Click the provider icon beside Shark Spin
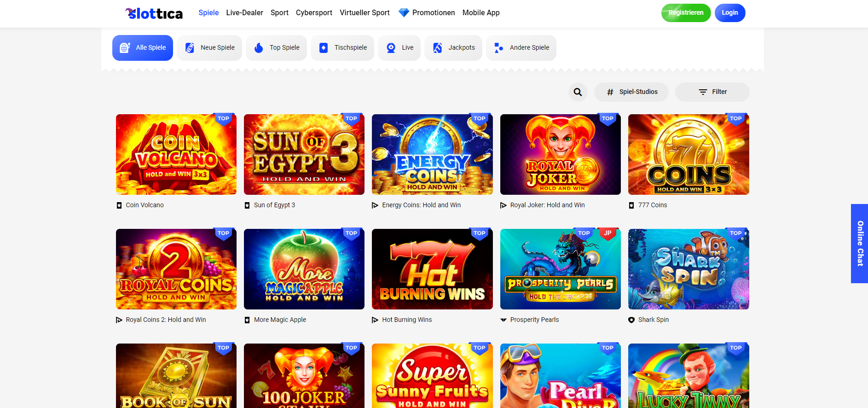This screenshot has width=868, height=408. click(x=631, y=320)
